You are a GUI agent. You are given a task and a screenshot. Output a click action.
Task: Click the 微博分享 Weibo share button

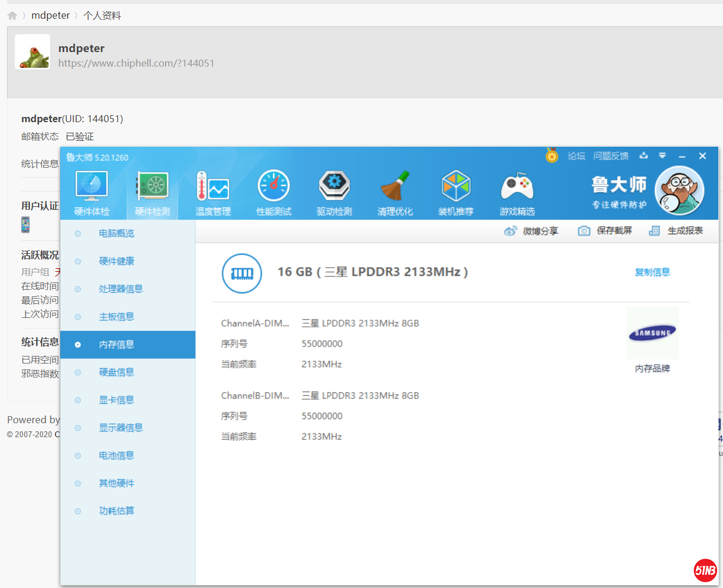click(531, 231)
